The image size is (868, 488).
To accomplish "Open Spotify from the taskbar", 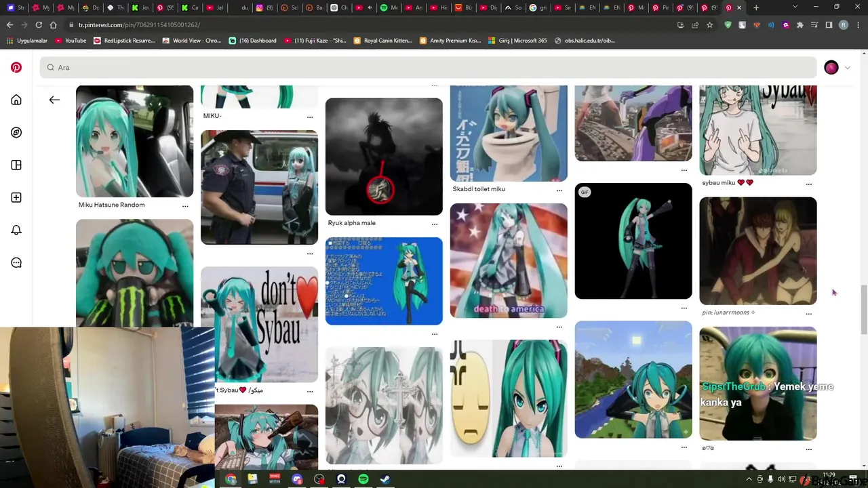I will point(363,479).
